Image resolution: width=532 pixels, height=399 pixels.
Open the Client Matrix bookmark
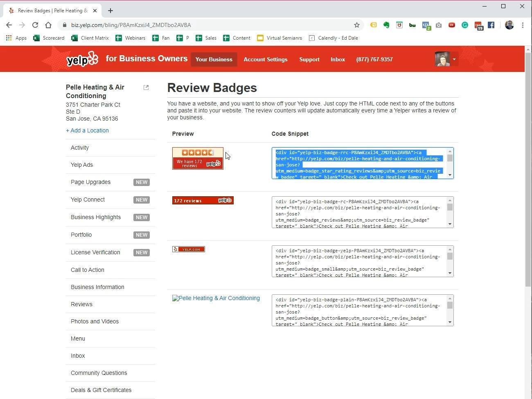click(90, 38)
